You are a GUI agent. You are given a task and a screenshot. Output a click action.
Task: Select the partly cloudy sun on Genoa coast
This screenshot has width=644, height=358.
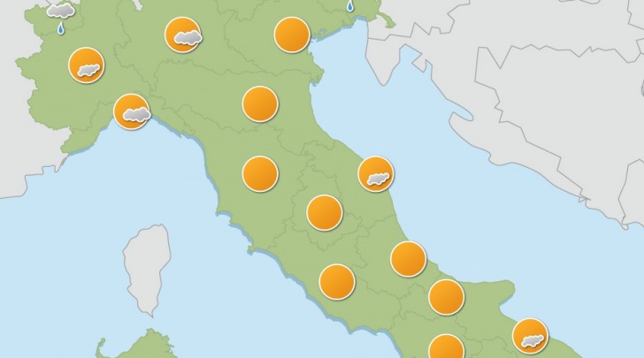(132, 111)
